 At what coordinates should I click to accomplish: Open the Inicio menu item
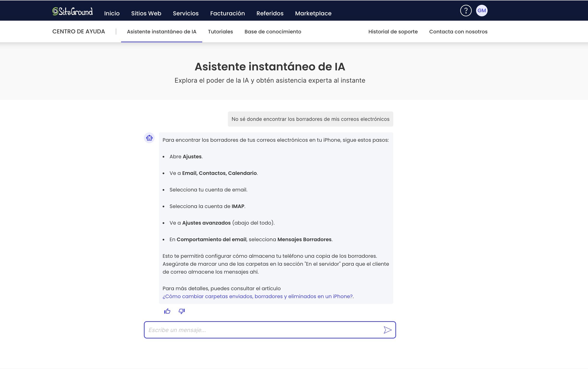tap(111, 13)
